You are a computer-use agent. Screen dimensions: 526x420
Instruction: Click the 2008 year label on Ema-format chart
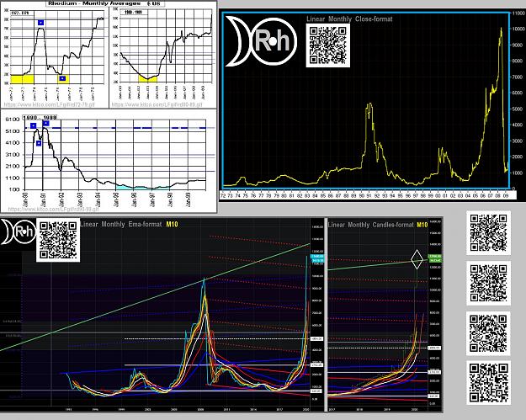pos(201,410)
